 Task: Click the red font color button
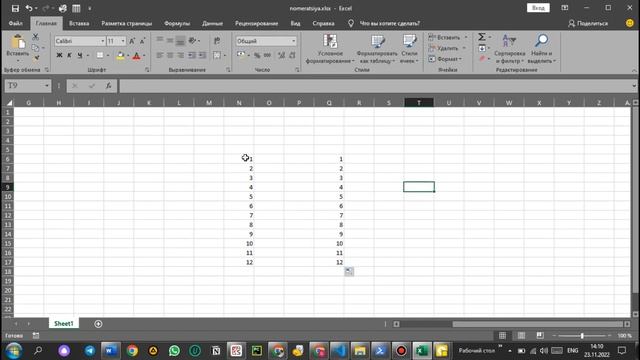pos(137,56)
